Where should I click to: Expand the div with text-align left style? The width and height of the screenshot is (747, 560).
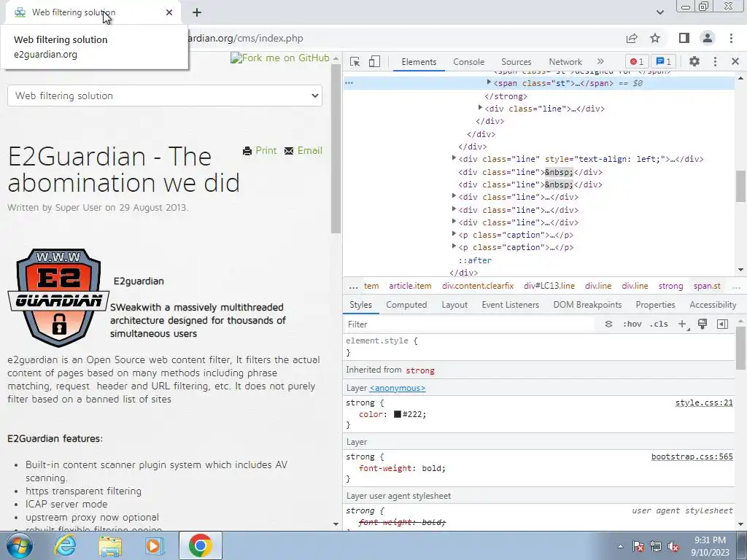454,158
